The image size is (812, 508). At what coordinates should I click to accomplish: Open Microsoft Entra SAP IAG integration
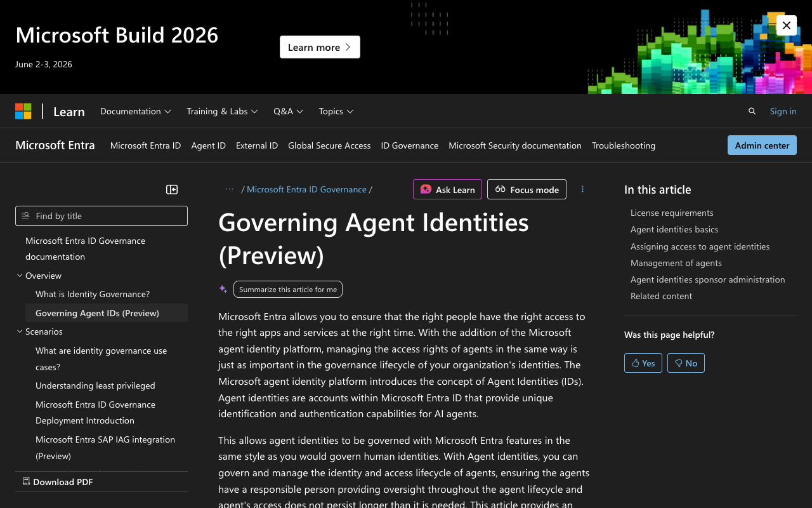click(105, 448)
